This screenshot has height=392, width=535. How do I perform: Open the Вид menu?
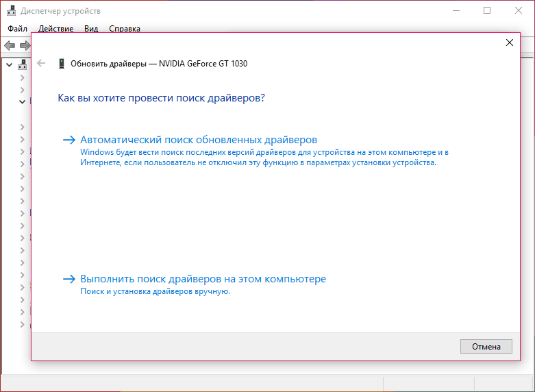click(x=91, y=29)
